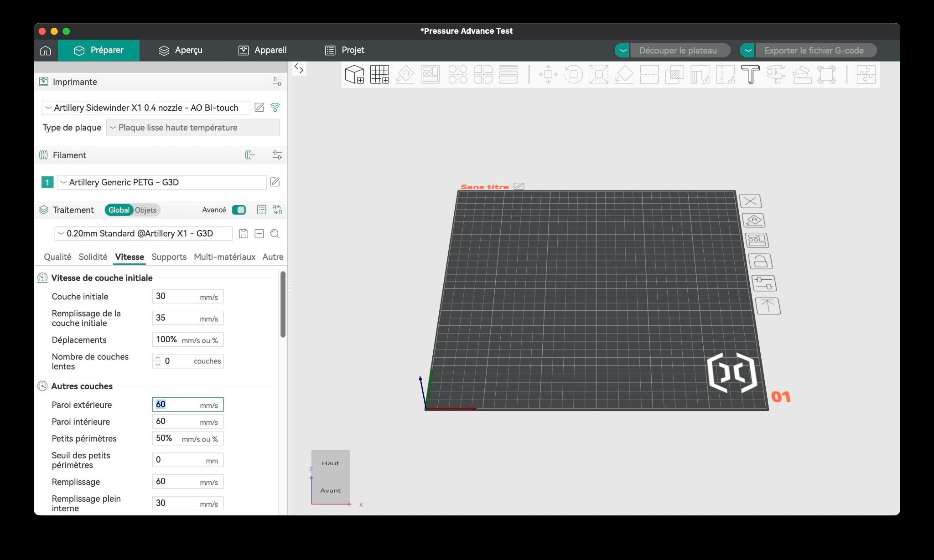The height and width of the screenshot is (560, 934).
Task: Open the Type de plaque dropdown
Action: (193, 128)
